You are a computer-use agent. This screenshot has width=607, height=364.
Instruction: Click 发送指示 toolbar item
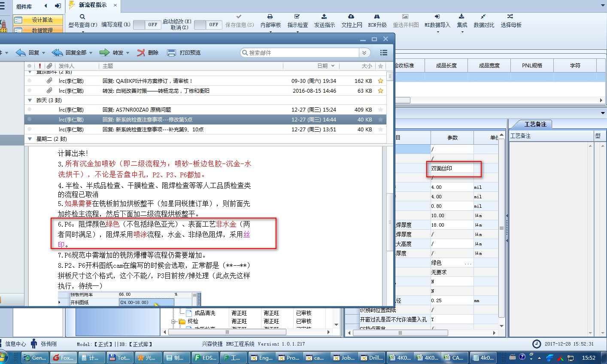[x=324, y=21]
